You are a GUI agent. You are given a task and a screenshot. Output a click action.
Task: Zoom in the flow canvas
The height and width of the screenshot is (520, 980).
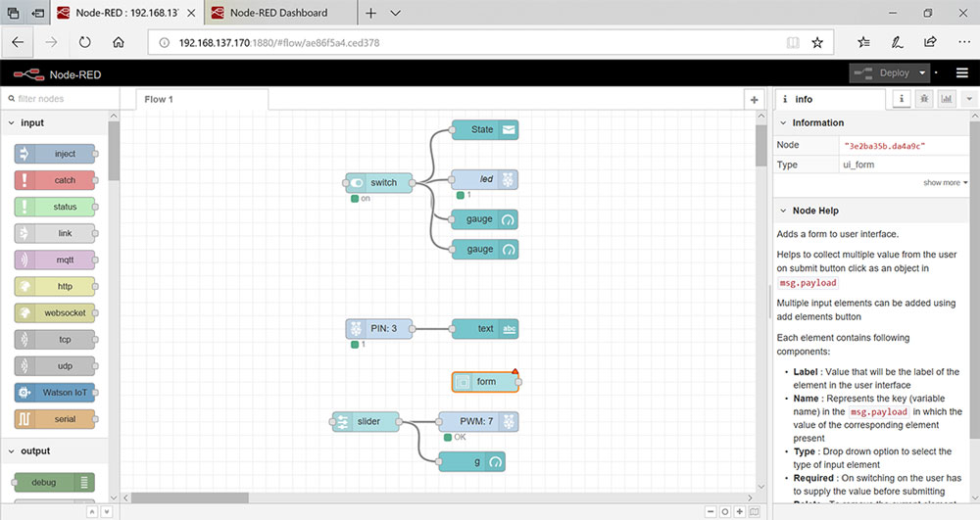(739, 511)
